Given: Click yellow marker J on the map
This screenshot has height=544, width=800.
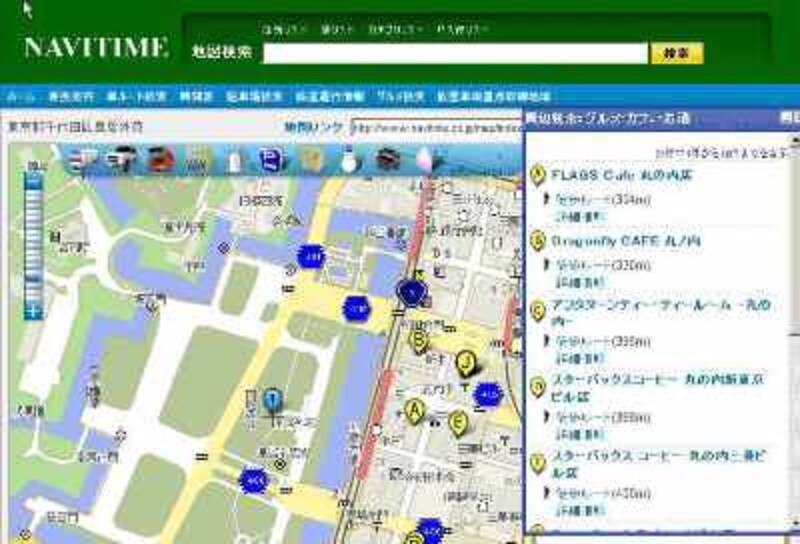Looking at the screenshot, I should tap(465, 363).
